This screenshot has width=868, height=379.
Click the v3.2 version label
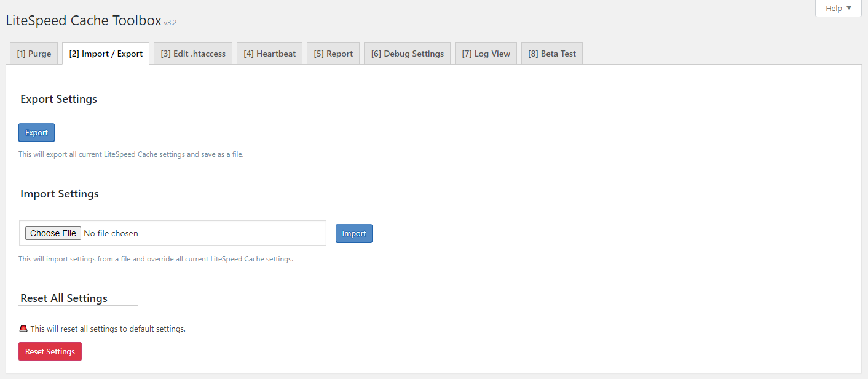(x=170, y=23)
